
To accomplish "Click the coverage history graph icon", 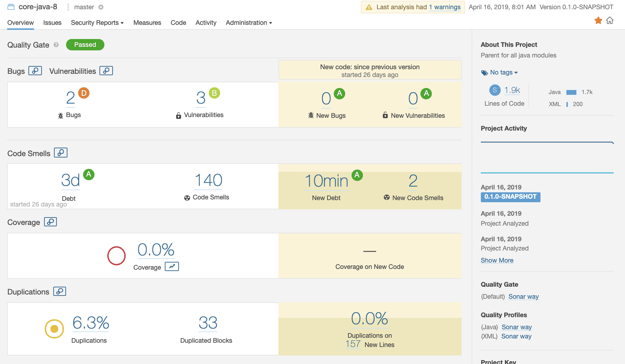I will pyautogui.click(x=172, y=266).
